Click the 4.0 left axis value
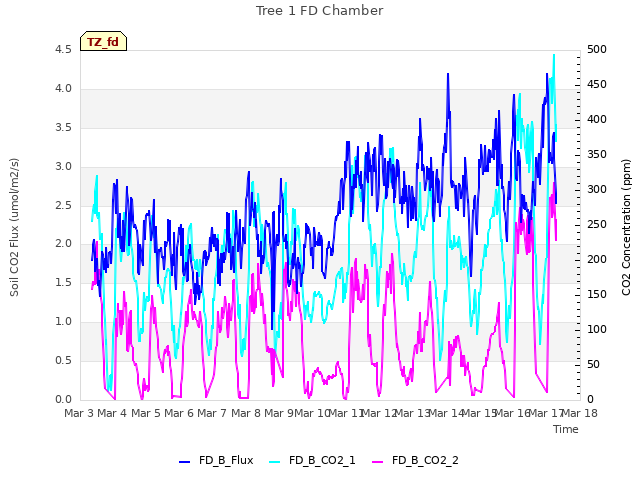This screenshot has width=640, height=480. tap(63, 89)
